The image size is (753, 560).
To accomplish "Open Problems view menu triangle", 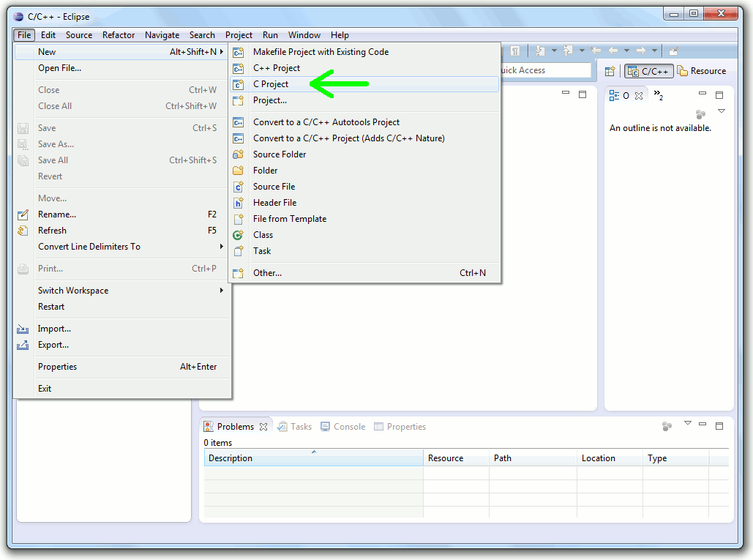I will 688,423.
